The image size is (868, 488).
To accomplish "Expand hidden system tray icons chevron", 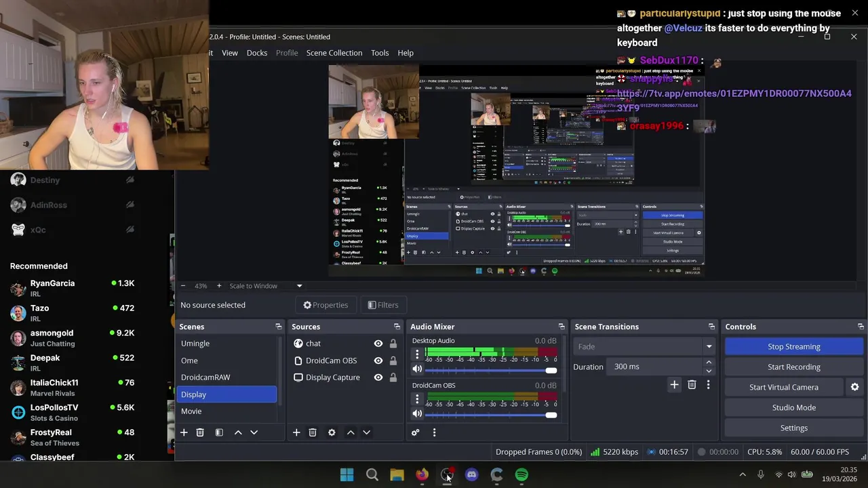I will [x=743, y=474].
